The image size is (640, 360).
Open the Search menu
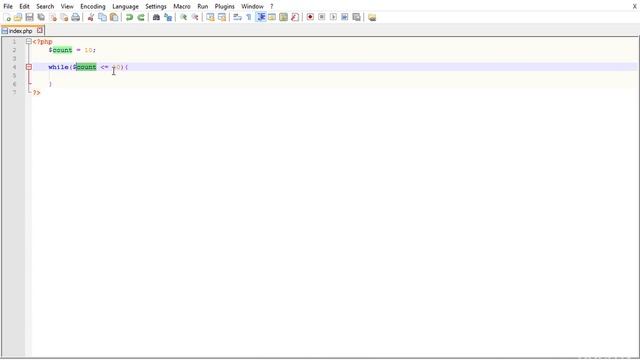45,7
